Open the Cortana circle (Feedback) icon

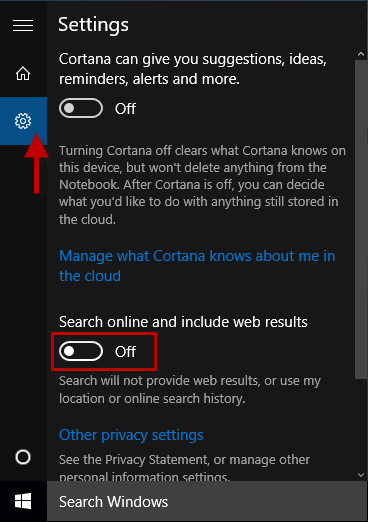(x=23, y=457)
